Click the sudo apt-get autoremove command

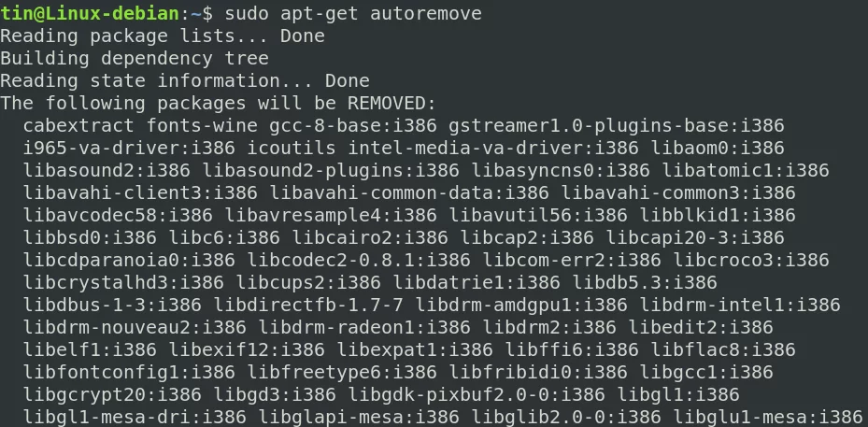point(352,13)
